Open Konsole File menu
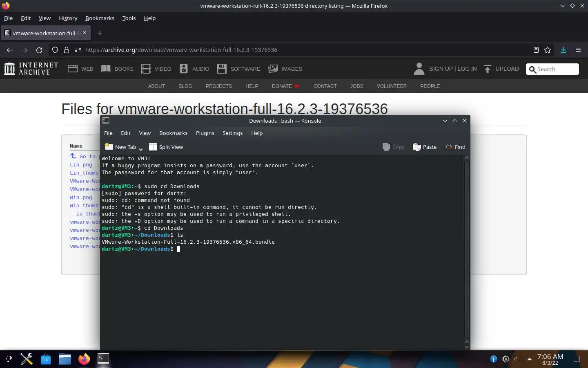The height and width of the screenshot is (368, 588). (x=108, y=133)
